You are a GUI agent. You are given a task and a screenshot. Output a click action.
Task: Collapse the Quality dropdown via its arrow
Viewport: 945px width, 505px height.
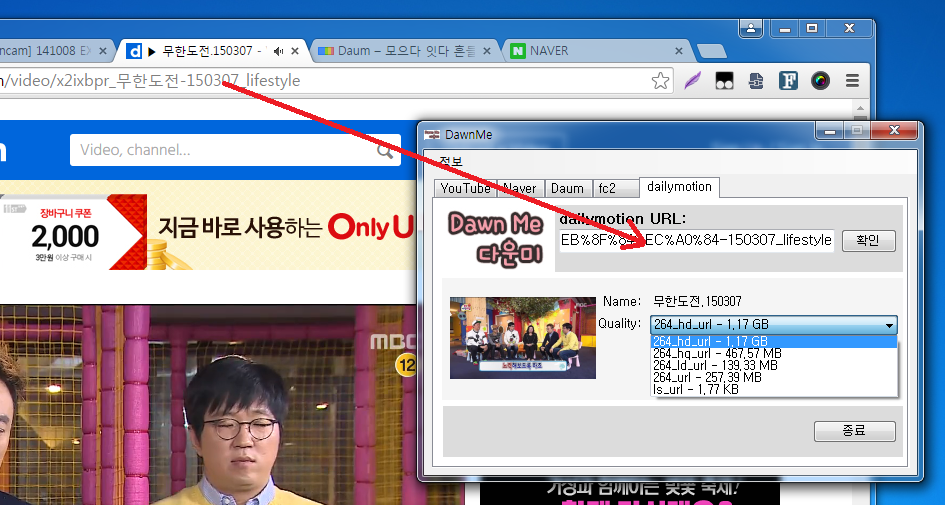click(x=889, y=325)
